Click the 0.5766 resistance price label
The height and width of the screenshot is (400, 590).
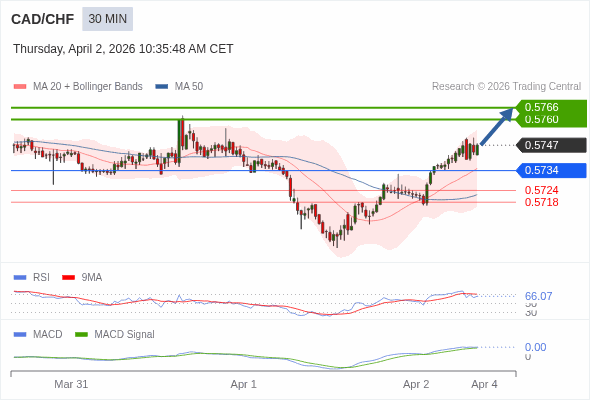click(x=541, y=107)
